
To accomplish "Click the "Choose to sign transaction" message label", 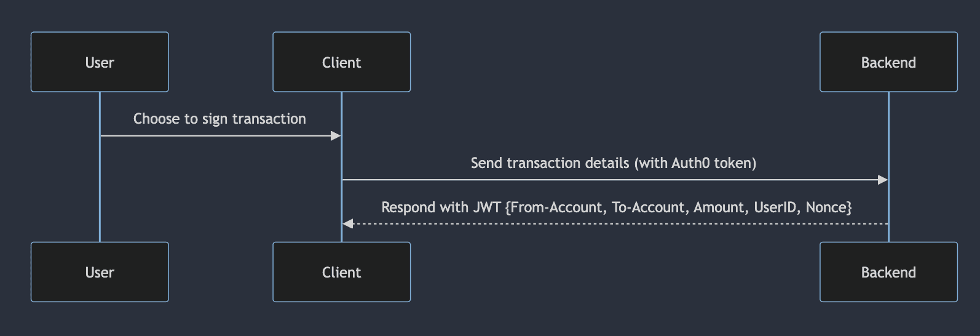I will [219, 119].
